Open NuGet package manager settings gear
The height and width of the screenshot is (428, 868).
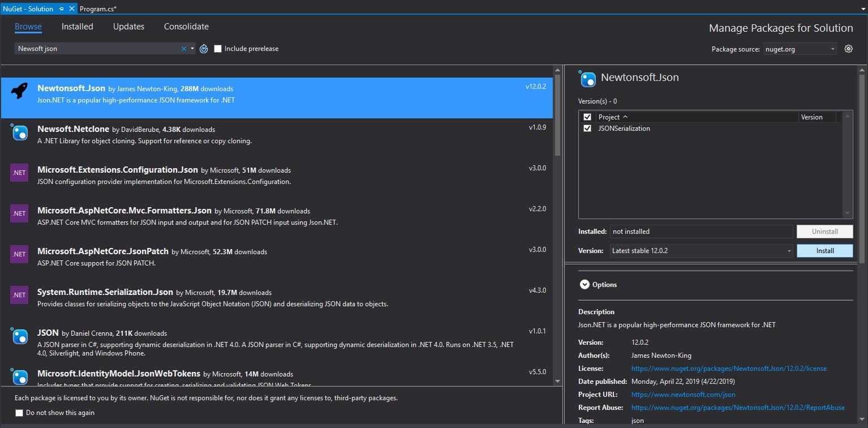[x=848, y=49]
